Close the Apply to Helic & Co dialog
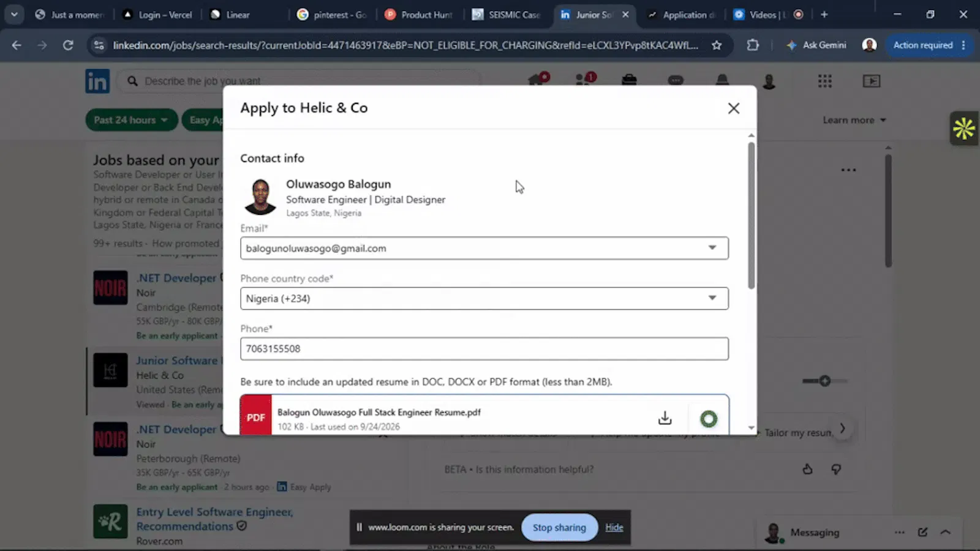Viewport: 980px width, 551px height. [733, 108]
